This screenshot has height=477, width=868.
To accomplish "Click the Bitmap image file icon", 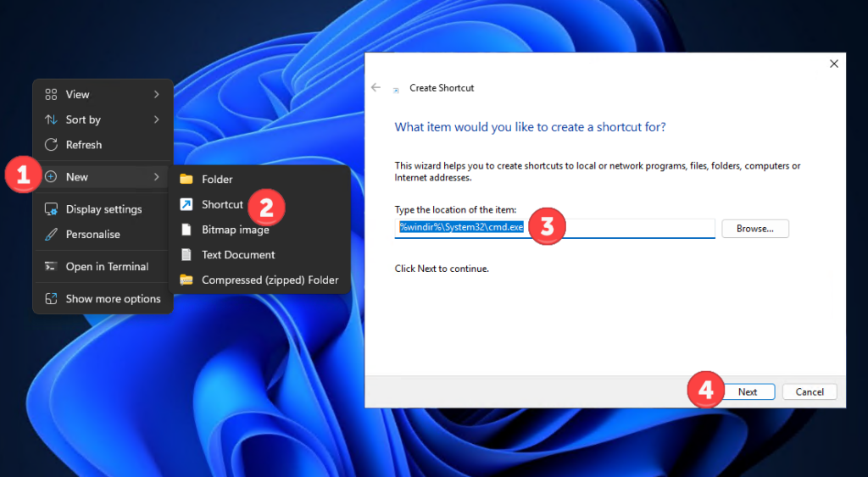I will pyautogui.click(x=186, y=230).
